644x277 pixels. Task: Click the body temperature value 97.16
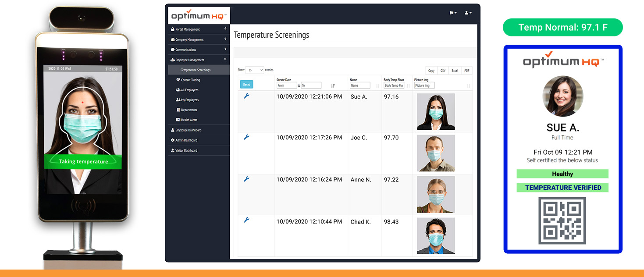(391, 96)
